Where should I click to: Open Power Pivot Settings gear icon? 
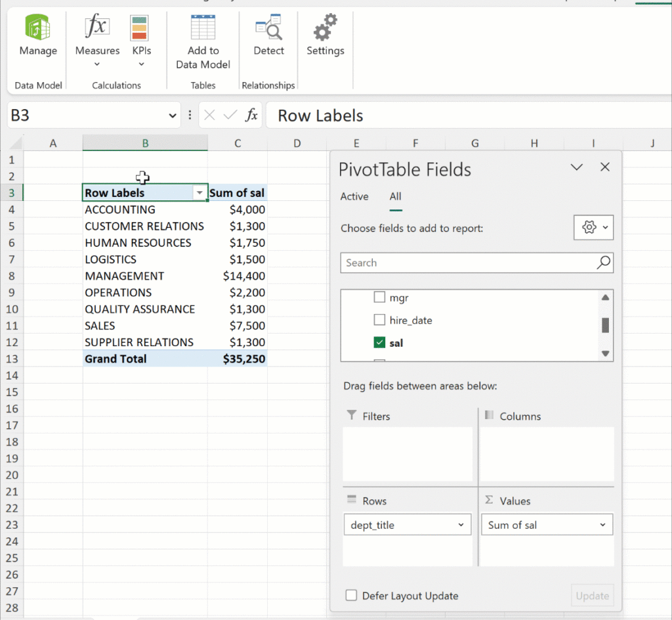[x=325, y=28]
